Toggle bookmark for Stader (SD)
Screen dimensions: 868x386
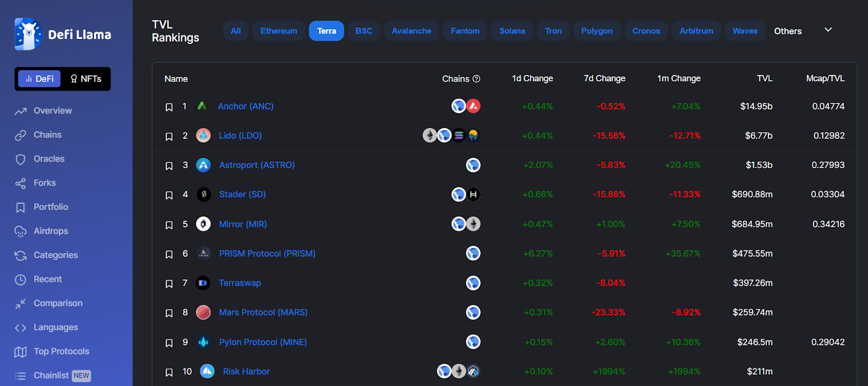[169, 195]
